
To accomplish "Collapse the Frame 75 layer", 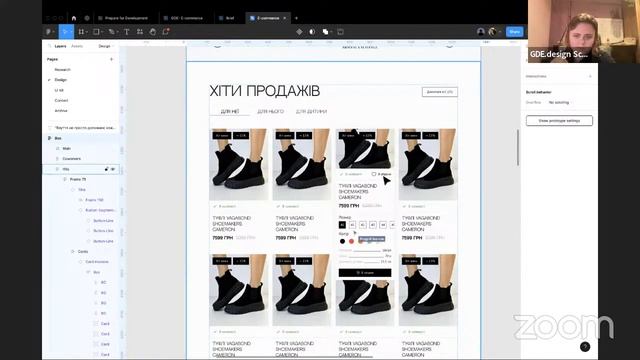I will [x=64, y=179].
